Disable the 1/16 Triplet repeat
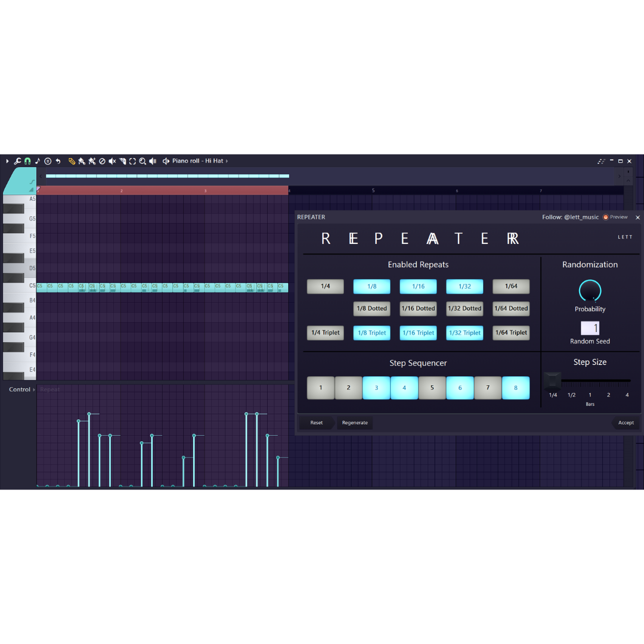Viewport: 644px width, 644px height. [x=418, y=333]
